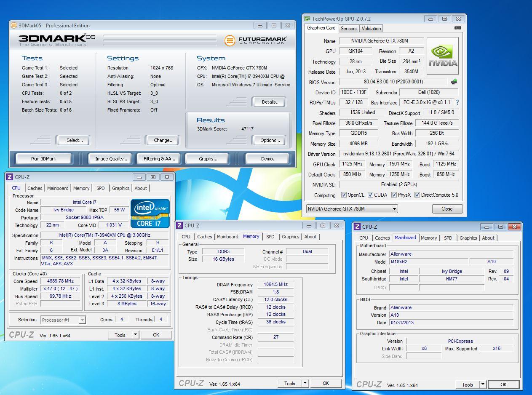Screen dimensions: 532x395
Task: Click the Intel Core i7 logo in CPU-Z
Action: click(150, 214)
